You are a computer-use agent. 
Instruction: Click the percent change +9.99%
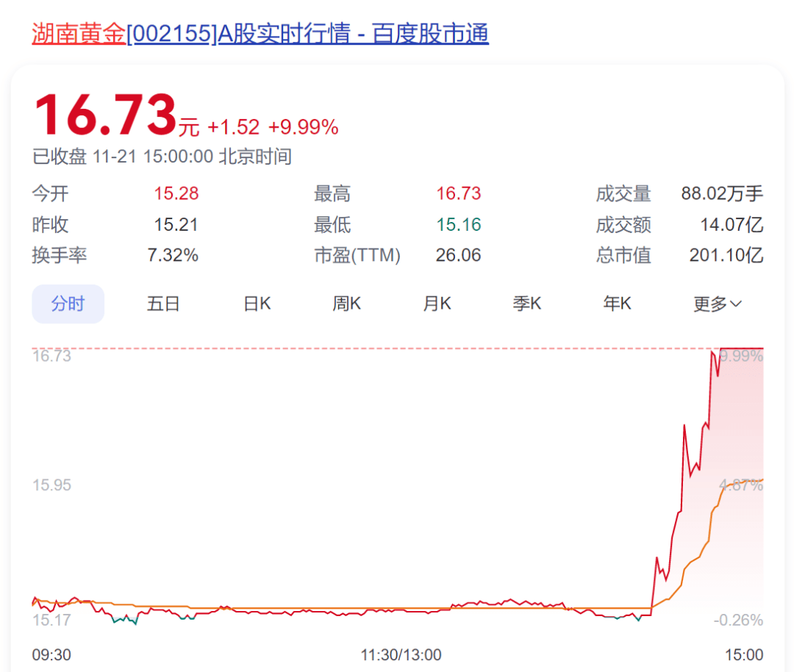pos(303,127)
